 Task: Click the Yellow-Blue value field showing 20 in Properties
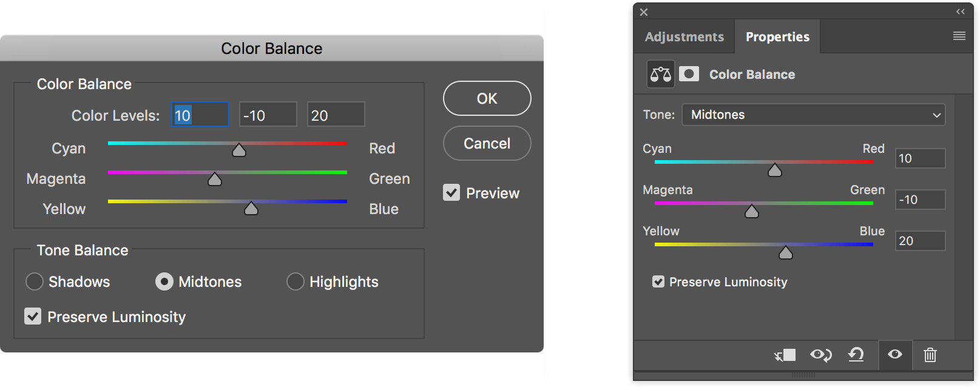tap(920, 241)
